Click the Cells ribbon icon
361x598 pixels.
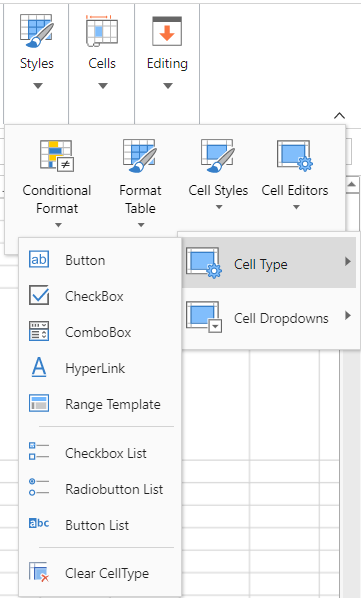[x=102, y=31]
